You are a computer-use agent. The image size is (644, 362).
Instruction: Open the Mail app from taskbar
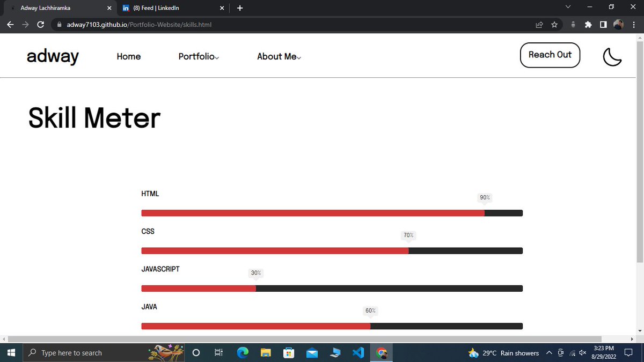[x=312, y=353]
